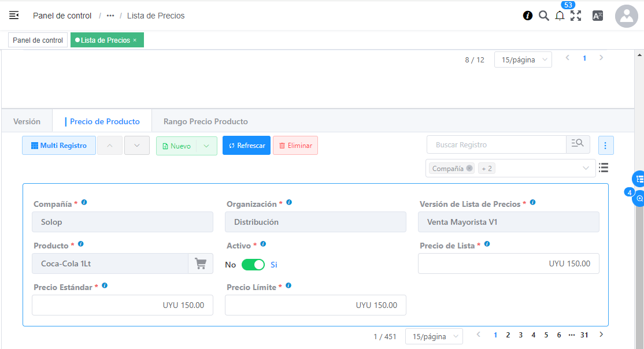Viewport: 644px width, 349px height.
Task: Open advanced search icon beside Buscar Registro
Action: [578, 144]
